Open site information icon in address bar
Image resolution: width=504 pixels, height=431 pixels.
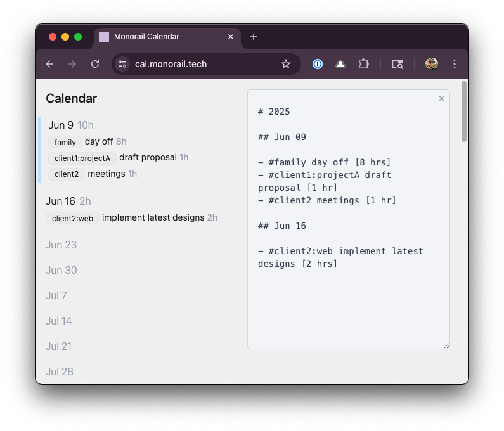point(122,64)
